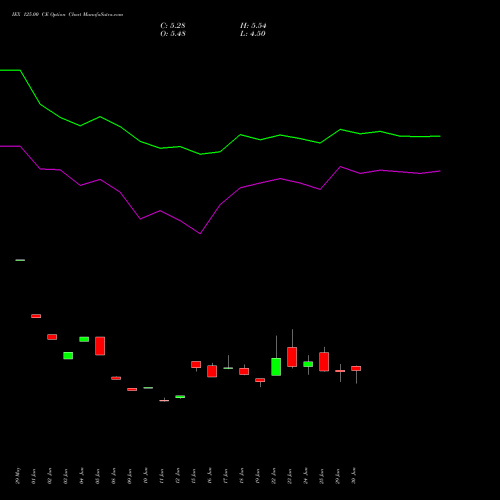Click the open value O: 5.48
Viewport: 500px width, 500px height.
[173, 34]
